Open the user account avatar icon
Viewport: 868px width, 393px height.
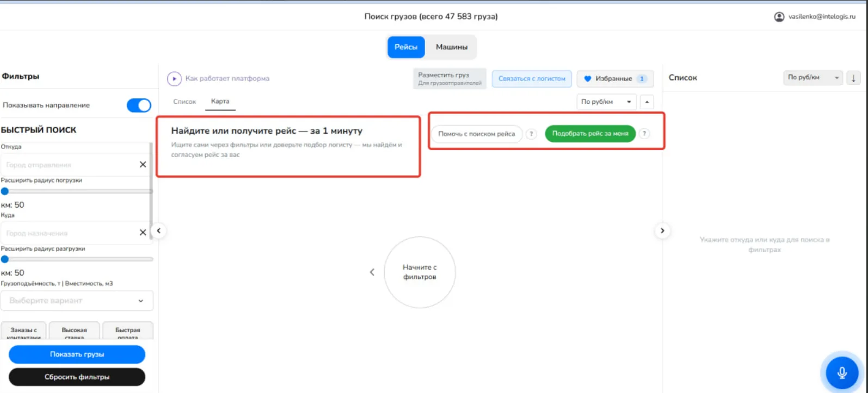click(779, 17)
